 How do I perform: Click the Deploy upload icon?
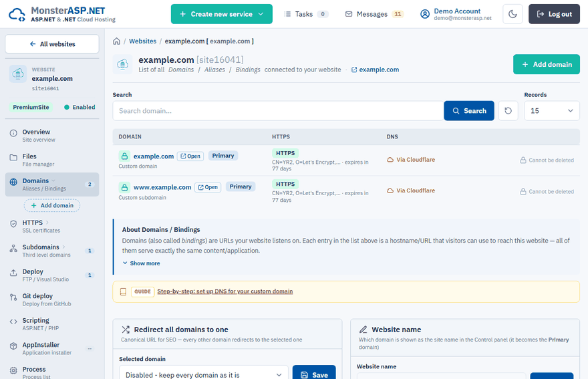pyautogui.click(x=13, y=273)
